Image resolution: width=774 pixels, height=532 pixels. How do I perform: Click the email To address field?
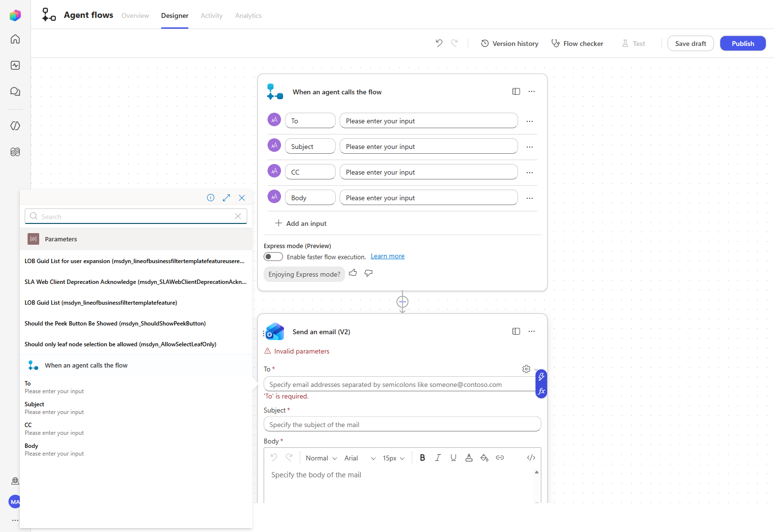(400, 384)
